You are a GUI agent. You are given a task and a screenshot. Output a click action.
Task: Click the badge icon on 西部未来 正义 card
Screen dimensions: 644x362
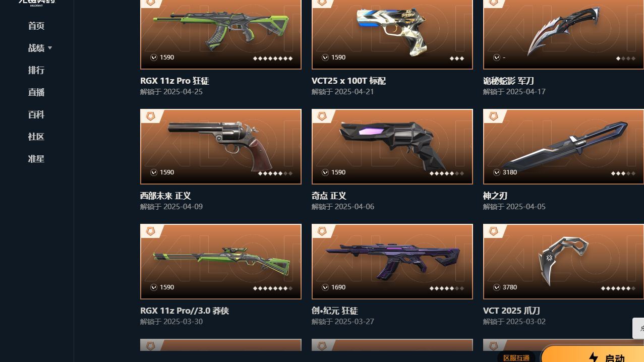click(x=150, y=116)
